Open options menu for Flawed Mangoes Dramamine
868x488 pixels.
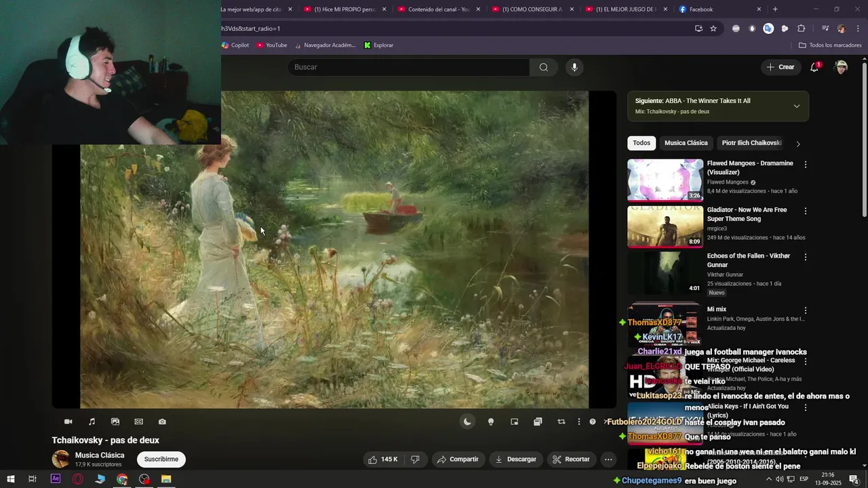(x=806, y=165)
